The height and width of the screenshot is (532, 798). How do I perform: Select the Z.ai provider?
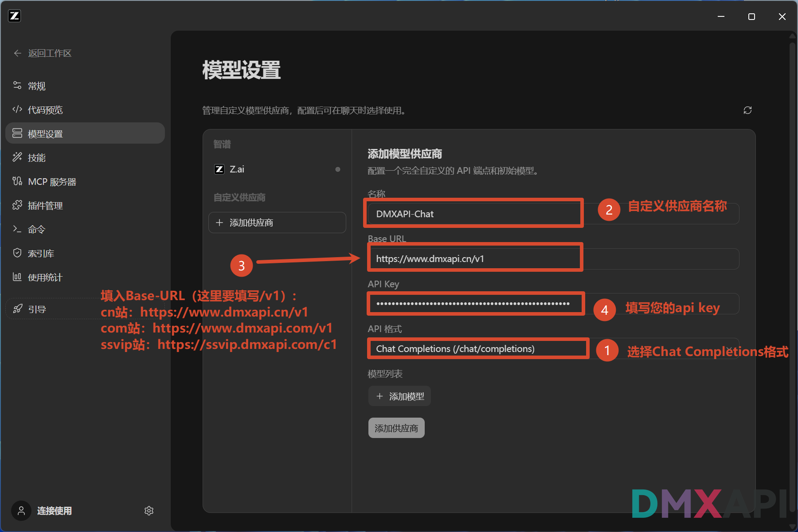[277, 169]
